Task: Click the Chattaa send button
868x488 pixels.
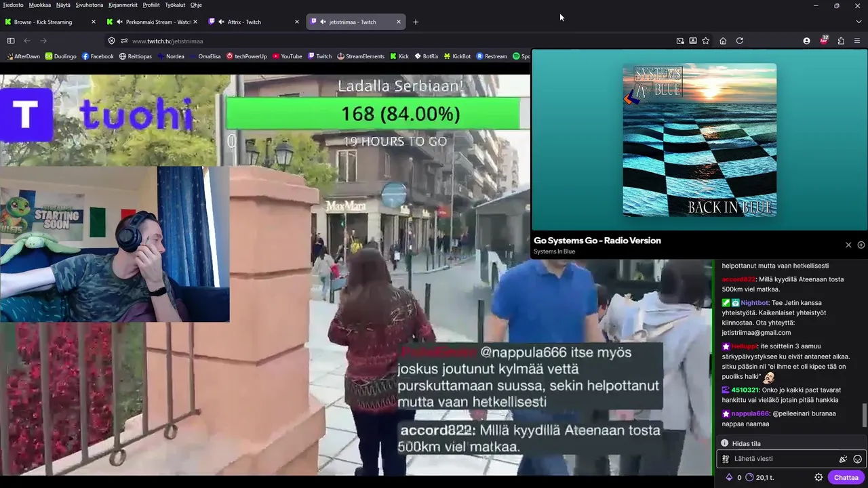Action: pos(846,477)
